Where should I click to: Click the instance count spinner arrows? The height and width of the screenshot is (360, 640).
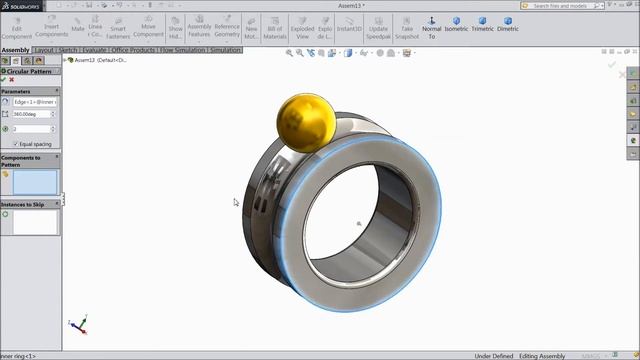(53, 129)
